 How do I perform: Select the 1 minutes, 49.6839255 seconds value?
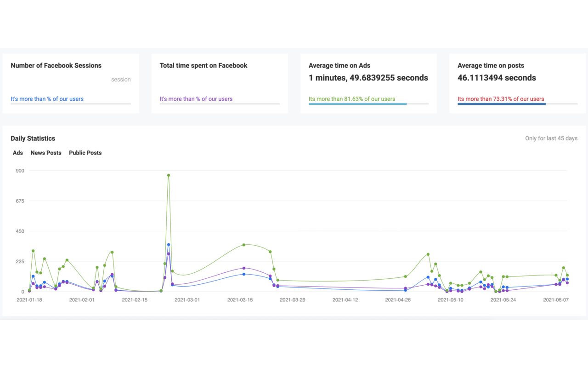point(368,78)
